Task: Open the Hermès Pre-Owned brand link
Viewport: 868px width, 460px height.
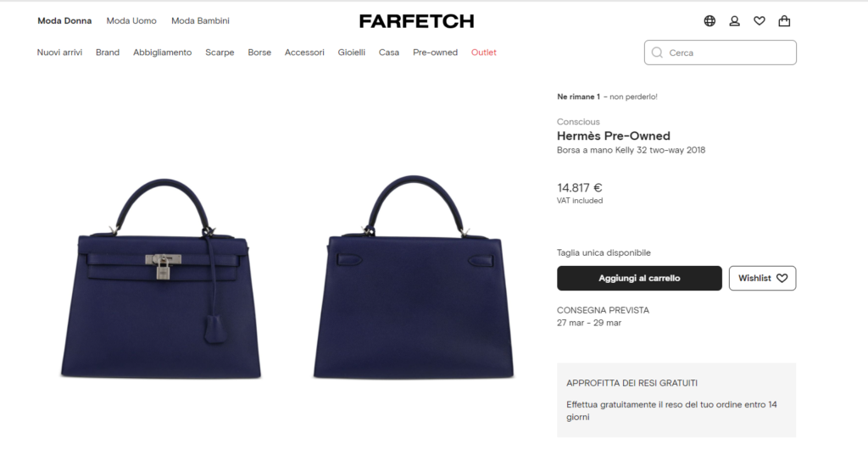Action: pyautogui.click(x=614, y=136)
